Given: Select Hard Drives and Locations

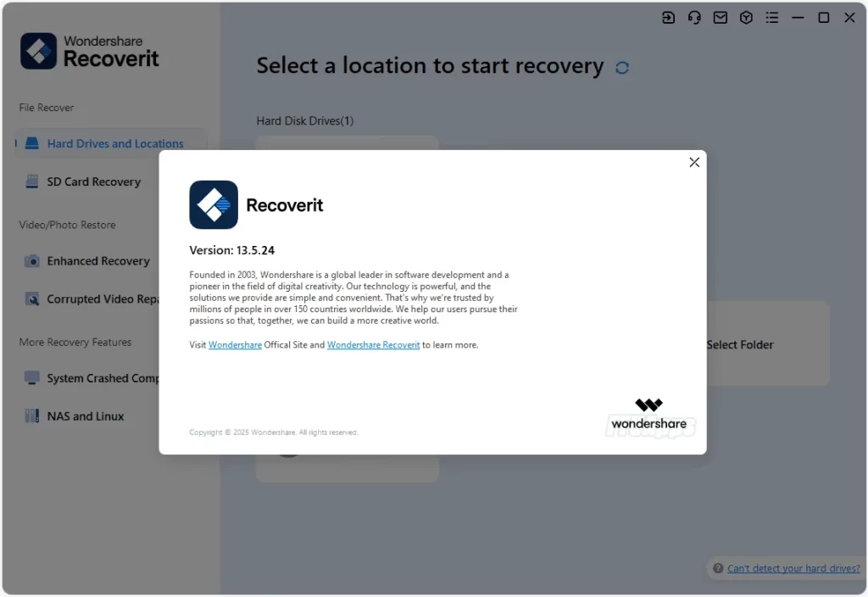Looking at the screenshot, I should tap(114, 143).
